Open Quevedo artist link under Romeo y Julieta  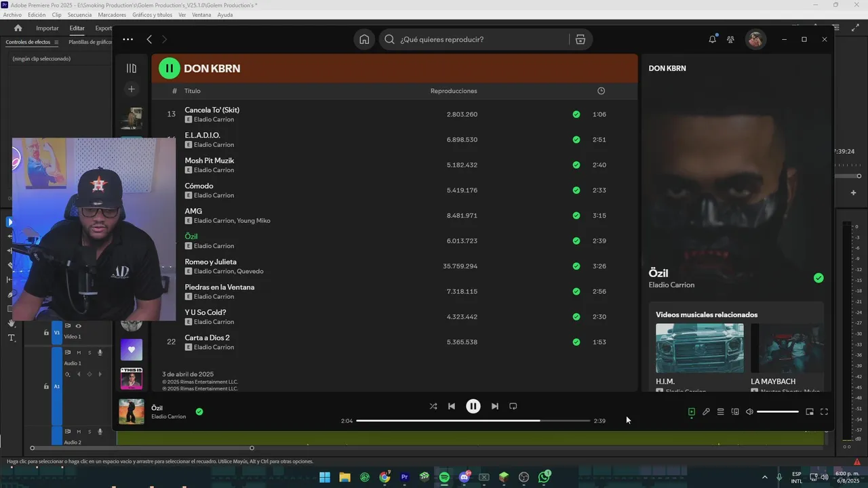click(x=250, y=271)
